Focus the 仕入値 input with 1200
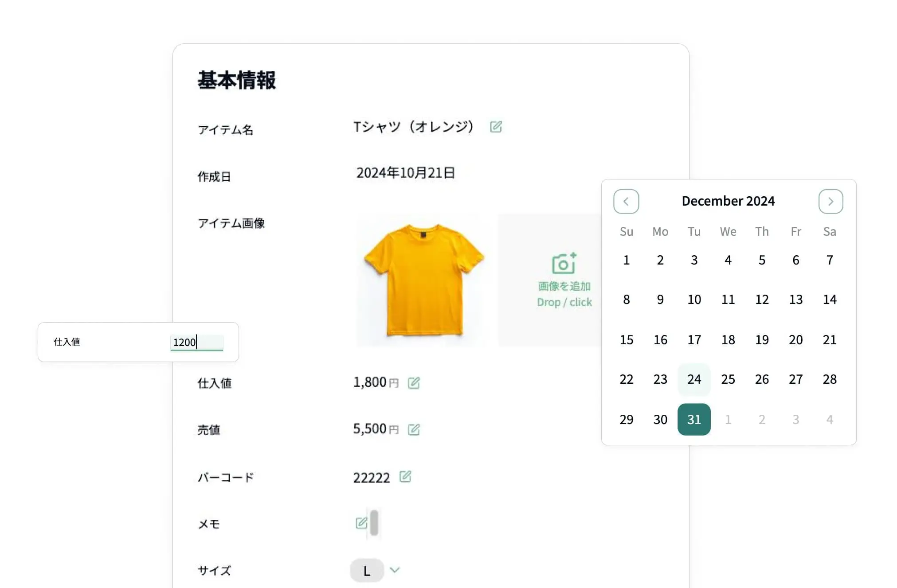897x588 pixels. coord(197,342)
